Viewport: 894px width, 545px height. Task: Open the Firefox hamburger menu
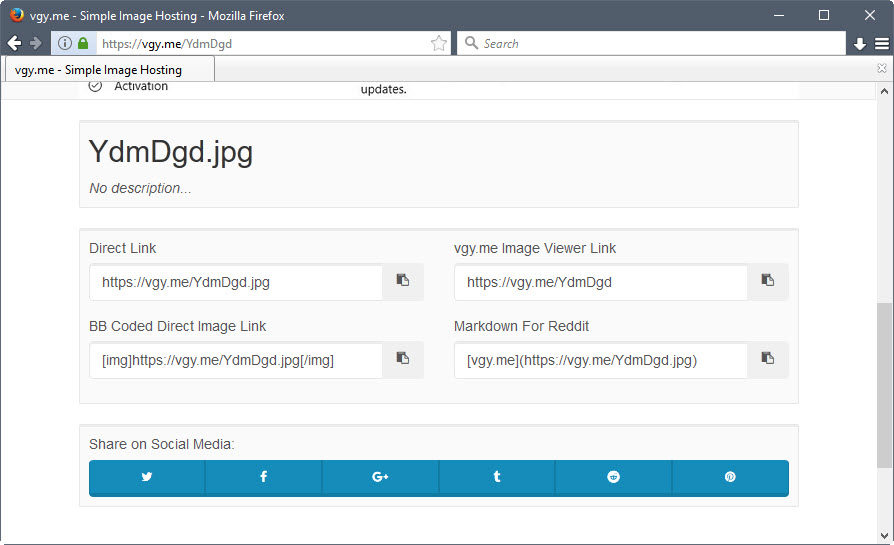point(882,44)
